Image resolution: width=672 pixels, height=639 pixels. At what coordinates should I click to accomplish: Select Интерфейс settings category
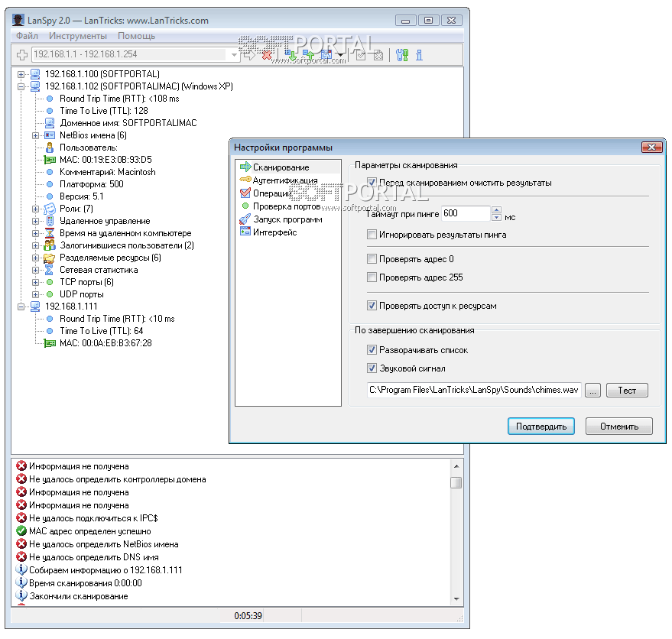274,232
